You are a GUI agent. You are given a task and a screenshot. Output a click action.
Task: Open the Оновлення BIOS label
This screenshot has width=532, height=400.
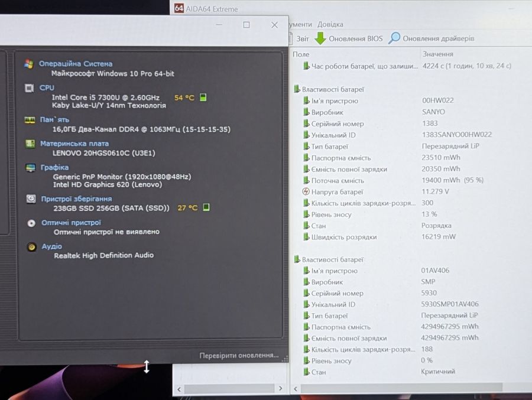(356, 38)
